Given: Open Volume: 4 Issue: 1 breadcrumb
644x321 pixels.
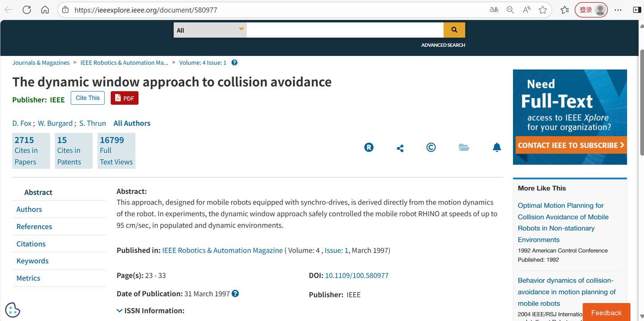Looking at the screenshot, I should (x=203, y=63).
